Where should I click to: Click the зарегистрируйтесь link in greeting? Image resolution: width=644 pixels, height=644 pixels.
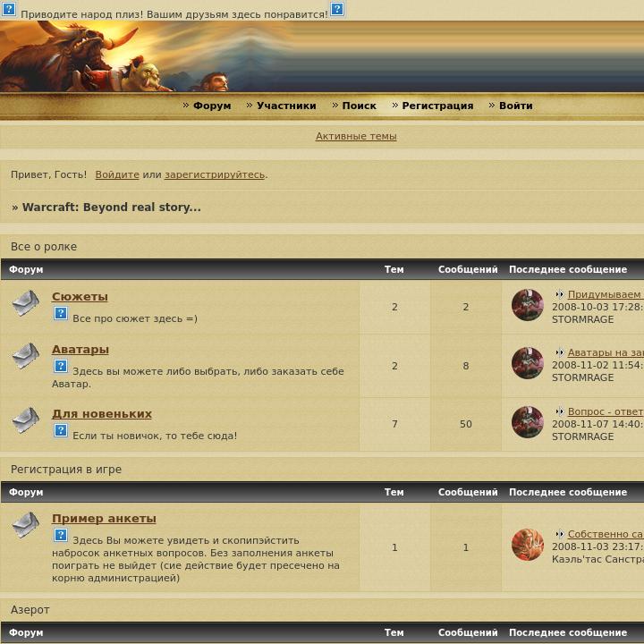coord(215,174)
